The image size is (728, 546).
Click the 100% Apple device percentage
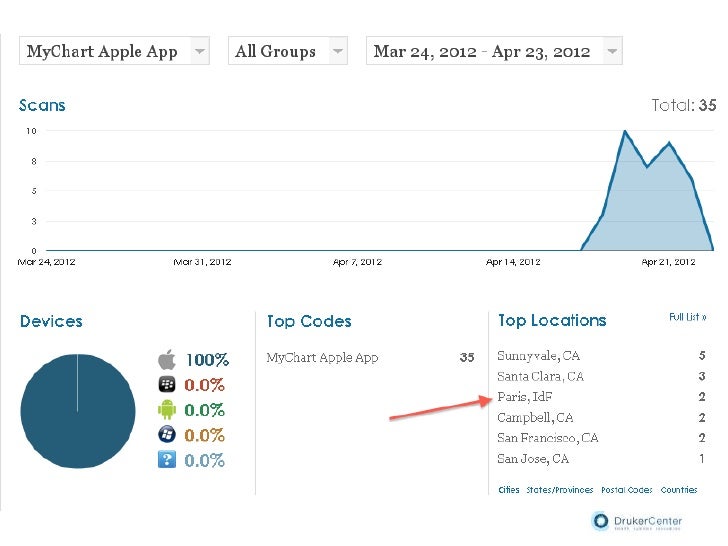207,360
